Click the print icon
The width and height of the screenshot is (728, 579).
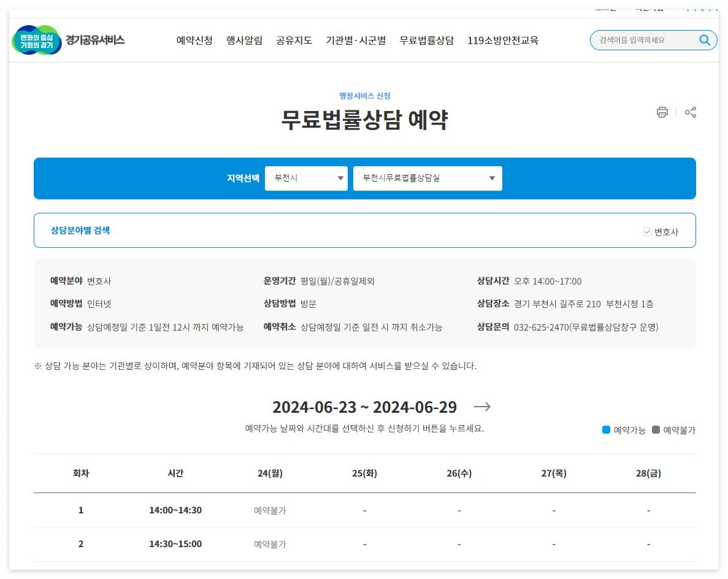point(662,112)
